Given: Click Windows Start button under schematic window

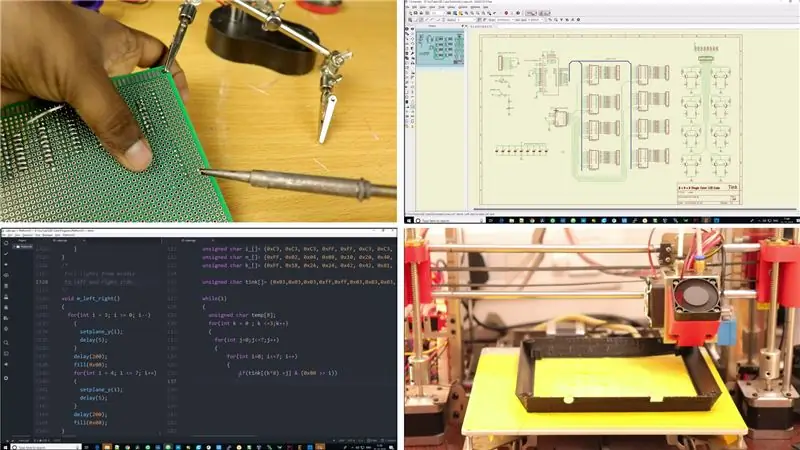Looking at the screenshot, I should 409,220.
